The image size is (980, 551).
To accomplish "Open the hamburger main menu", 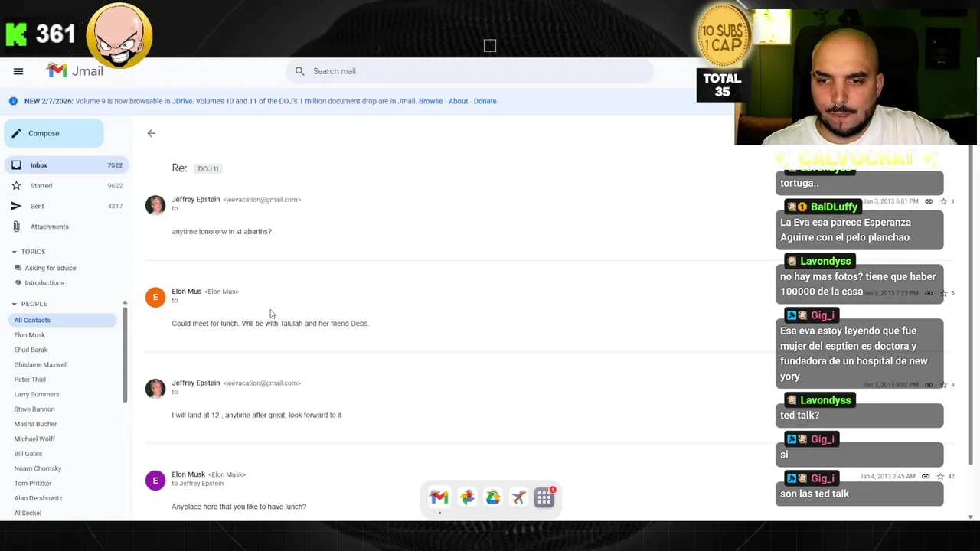I will (x=18, y=71).
